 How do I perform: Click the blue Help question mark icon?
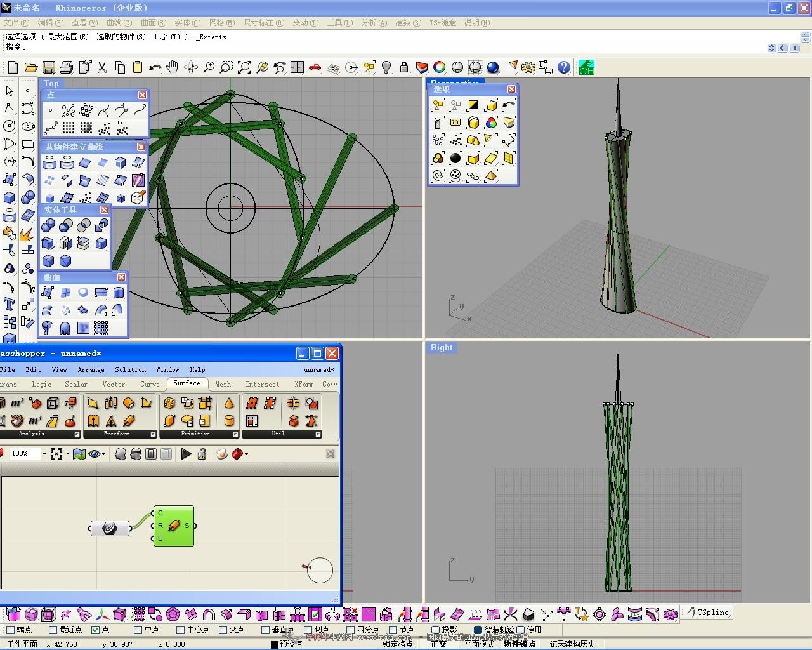click(x=564, y=67)
